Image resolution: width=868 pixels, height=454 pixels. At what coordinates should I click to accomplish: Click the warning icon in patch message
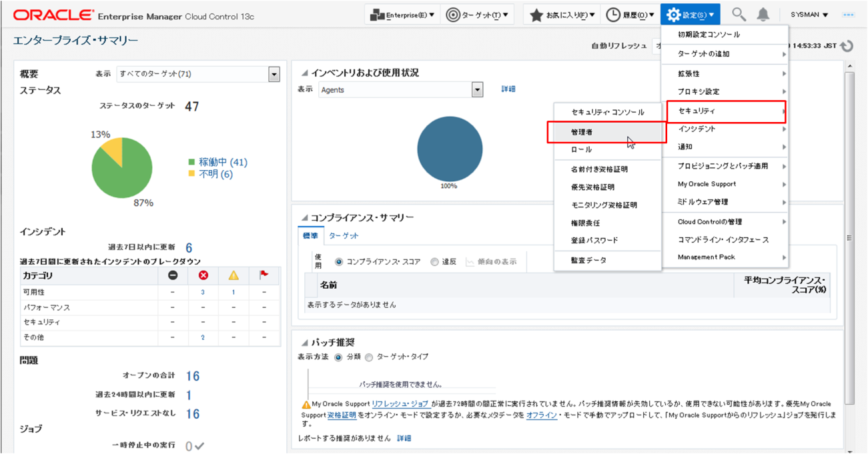(306, 405)
